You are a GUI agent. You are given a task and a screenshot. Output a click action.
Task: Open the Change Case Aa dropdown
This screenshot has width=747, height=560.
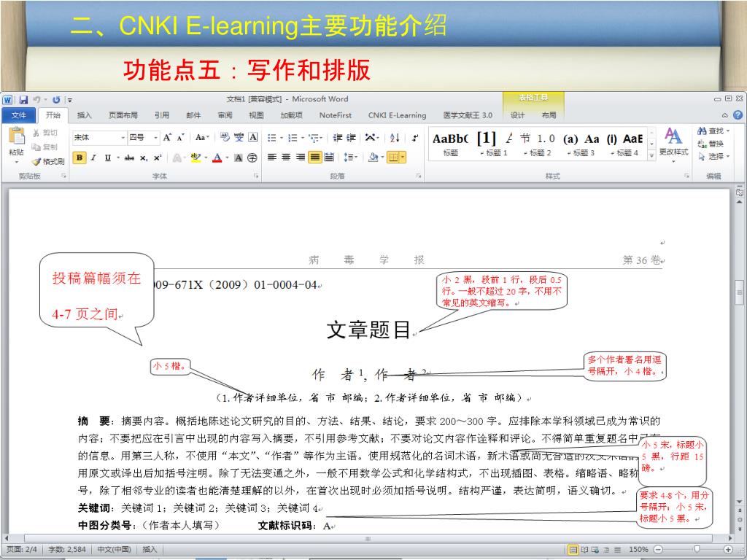pos(202,138)
